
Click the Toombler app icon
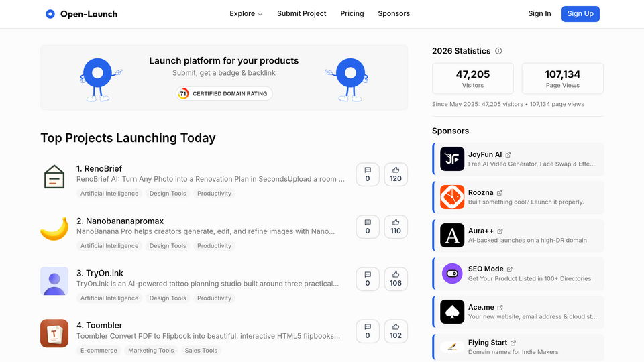(54, 333)
